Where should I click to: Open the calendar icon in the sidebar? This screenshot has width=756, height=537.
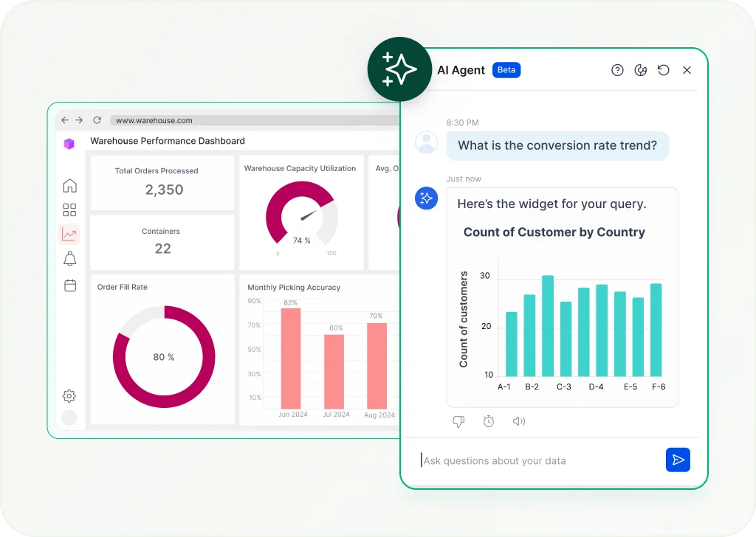coord(69,285)
